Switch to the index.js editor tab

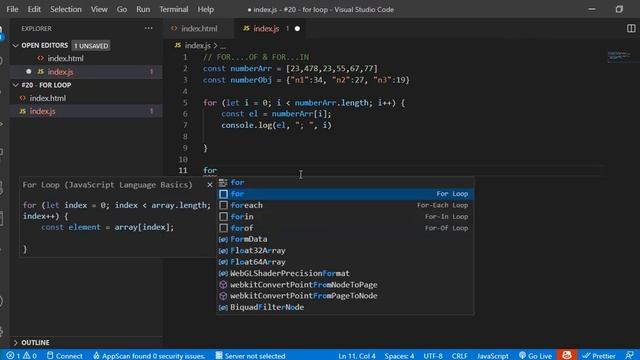[x=266, y=29]
